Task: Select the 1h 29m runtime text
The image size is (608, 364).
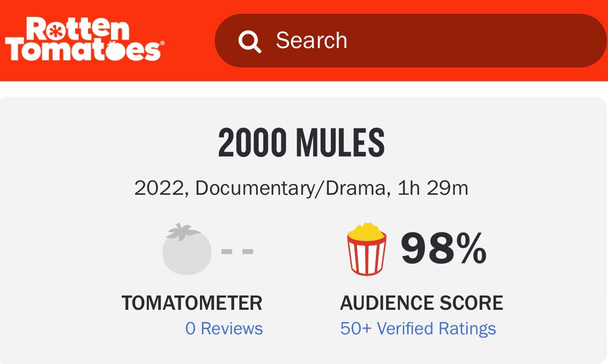Action: click(x=433, y=188)
